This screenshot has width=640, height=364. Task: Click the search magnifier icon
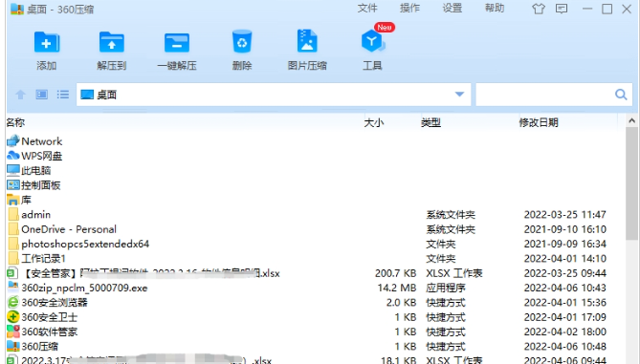point(621,95)
